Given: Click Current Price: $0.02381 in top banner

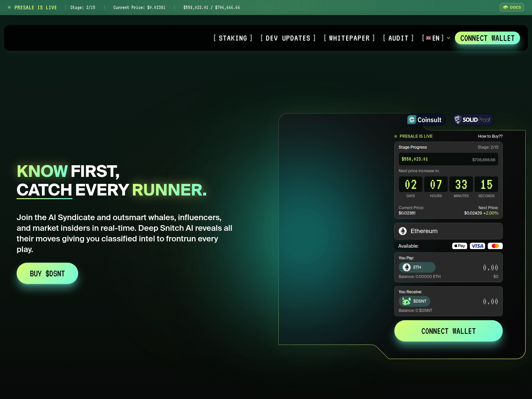Looking at the screenshot, I should [x=139, y=7].
